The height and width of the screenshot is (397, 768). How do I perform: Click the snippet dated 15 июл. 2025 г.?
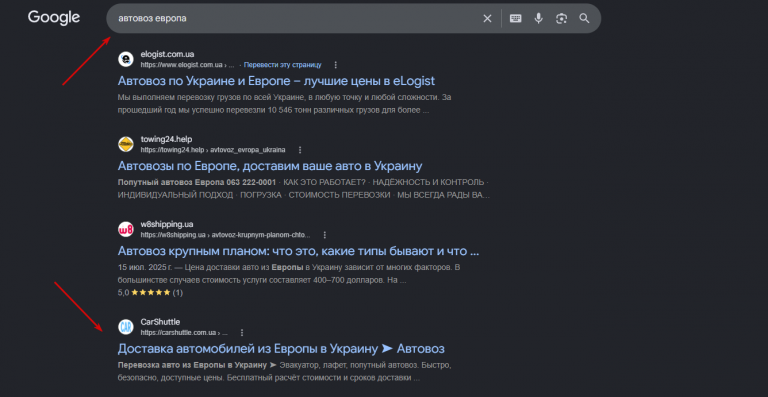click(289, 274)
